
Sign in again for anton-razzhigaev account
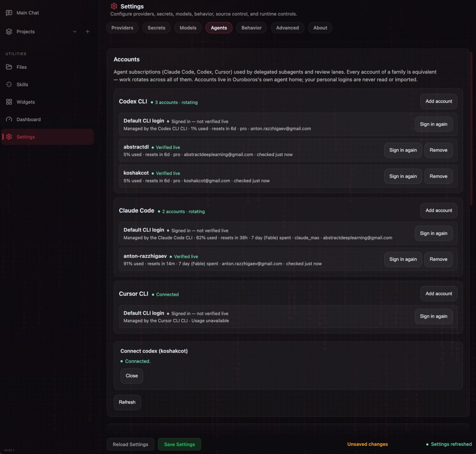pos(403,259)
